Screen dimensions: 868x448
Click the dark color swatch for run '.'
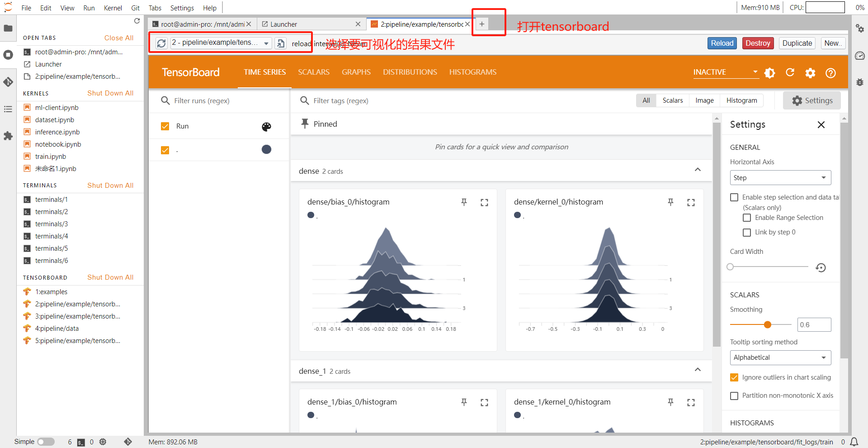point(267,149)
